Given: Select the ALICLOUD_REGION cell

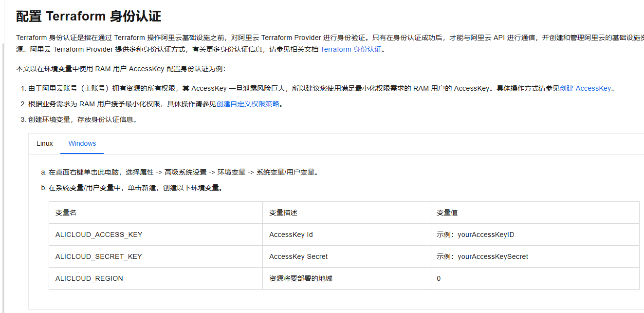Looking at the screenshot, I should 156,278.
